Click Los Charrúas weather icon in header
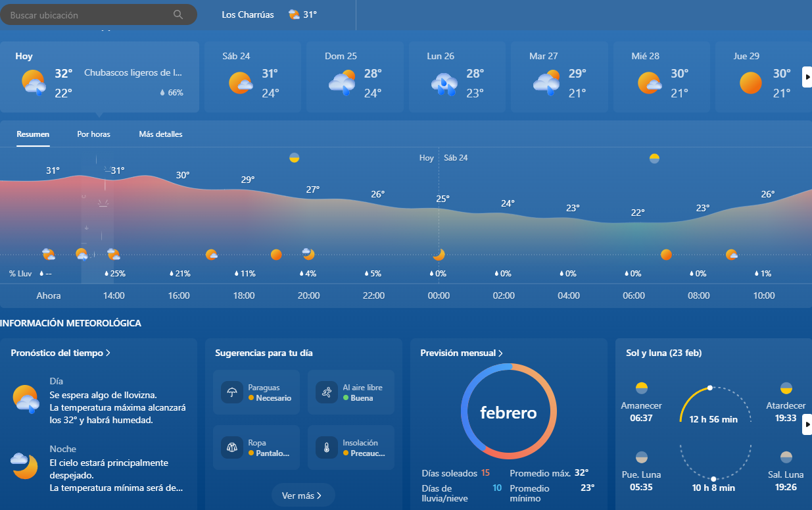This screenshot has width=812, height=510. [x=294, y=14]
